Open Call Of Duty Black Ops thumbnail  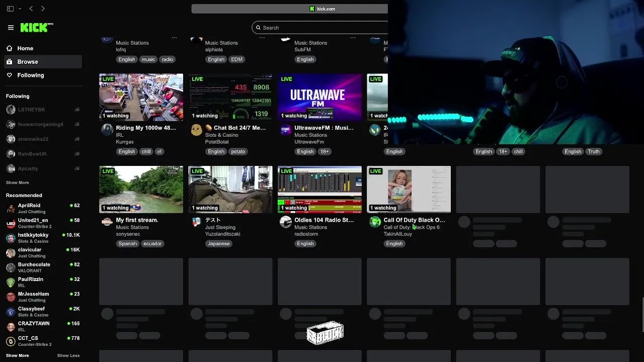coord(409,190)
